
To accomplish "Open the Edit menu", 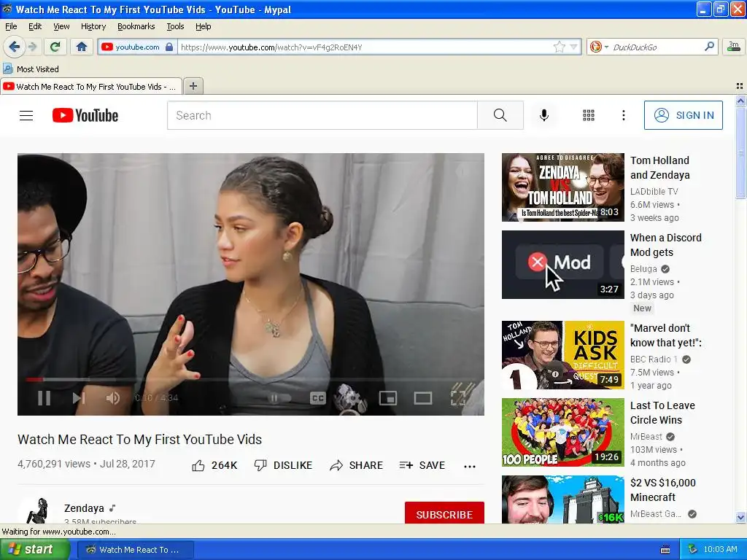I will point(35,26).
